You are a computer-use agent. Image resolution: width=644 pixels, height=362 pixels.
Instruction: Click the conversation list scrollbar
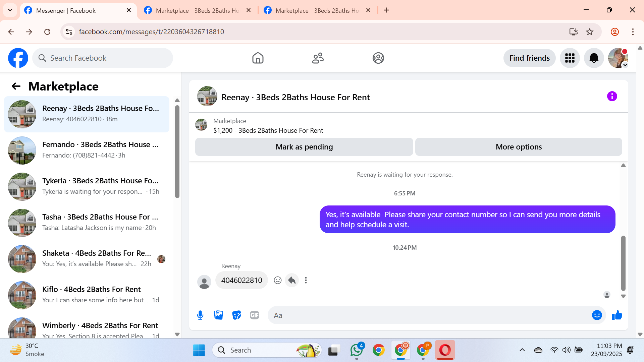[x=177, y=152]
